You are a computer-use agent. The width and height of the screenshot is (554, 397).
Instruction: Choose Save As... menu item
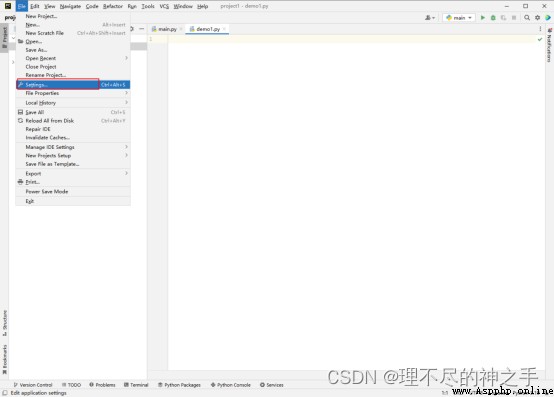(73, 50)
